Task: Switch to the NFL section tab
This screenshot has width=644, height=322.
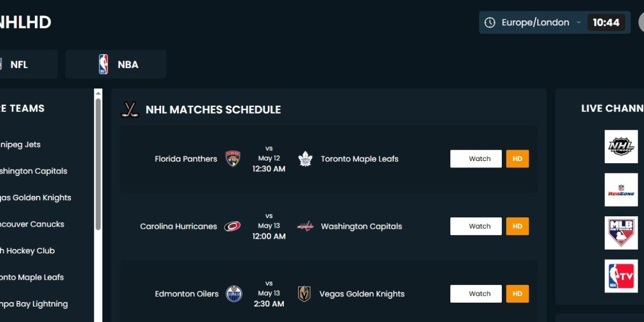Action: (x=27, y=64)
